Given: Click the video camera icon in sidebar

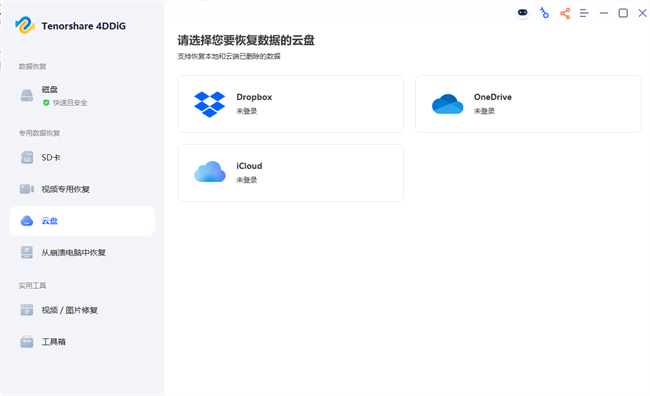Looking at the screenshot, I should point(27,189).
